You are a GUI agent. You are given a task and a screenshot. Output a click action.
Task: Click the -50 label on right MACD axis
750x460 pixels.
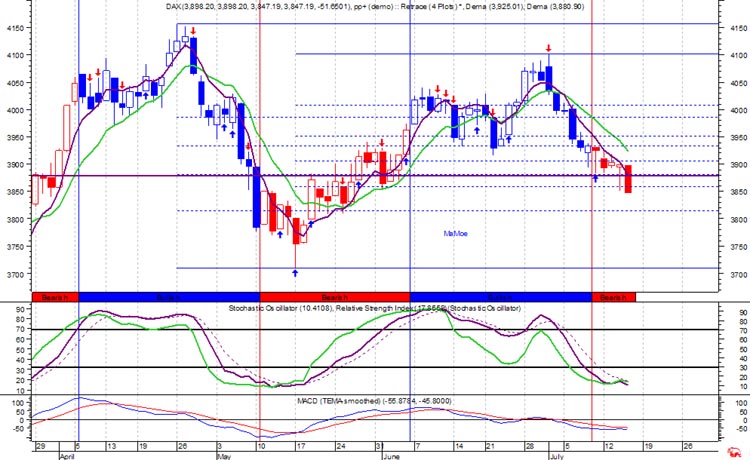741,429
